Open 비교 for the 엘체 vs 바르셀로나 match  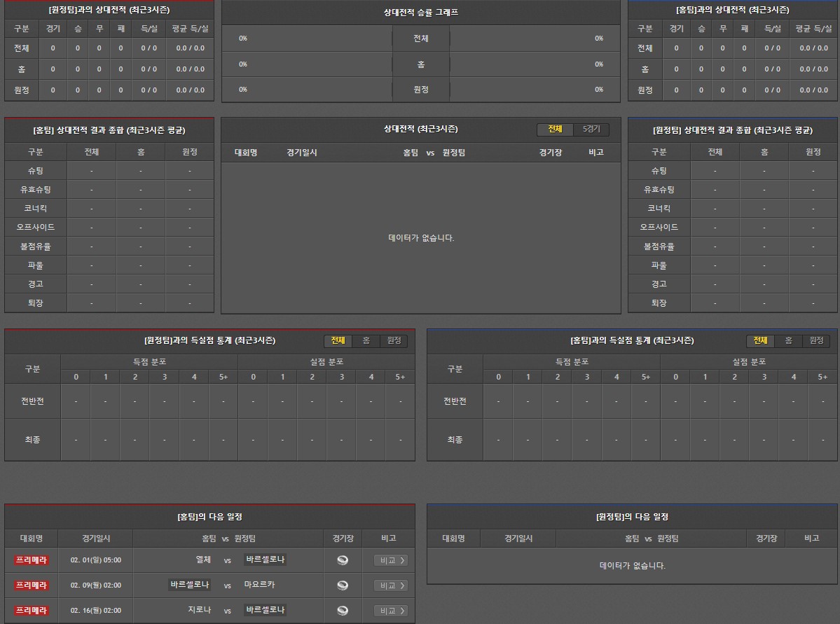coord(391,560)
